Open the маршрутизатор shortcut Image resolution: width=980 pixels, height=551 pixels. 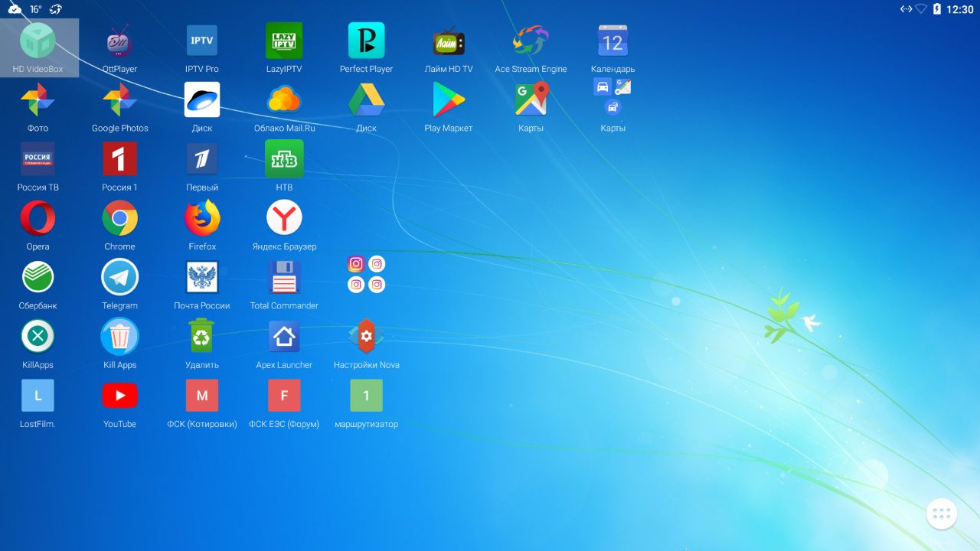(366, 396)
